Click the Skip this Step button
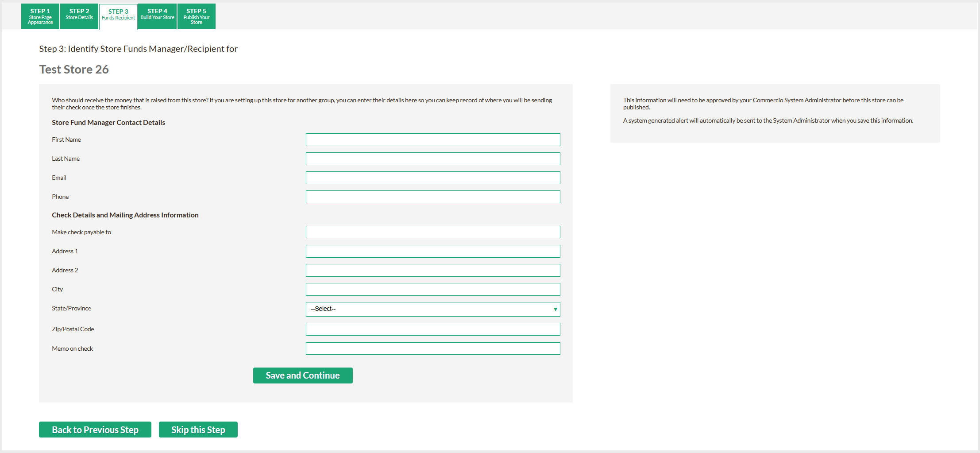 [198, 430]
